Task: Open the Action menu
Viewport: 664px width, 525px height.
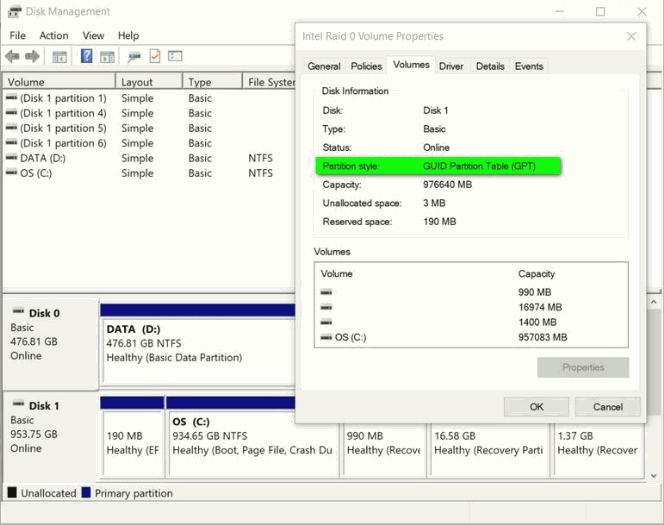Action: pyautogui.click(x=54, y=36)
